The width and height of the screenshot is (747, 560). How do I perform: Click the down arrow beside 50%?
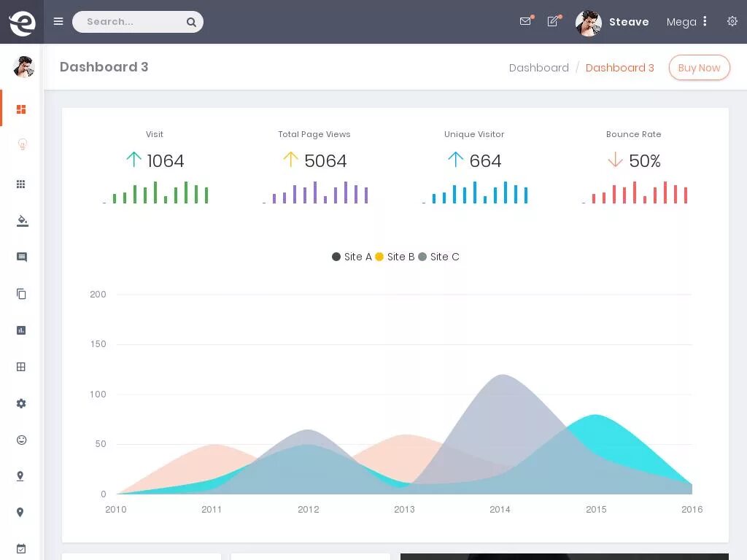615,160
